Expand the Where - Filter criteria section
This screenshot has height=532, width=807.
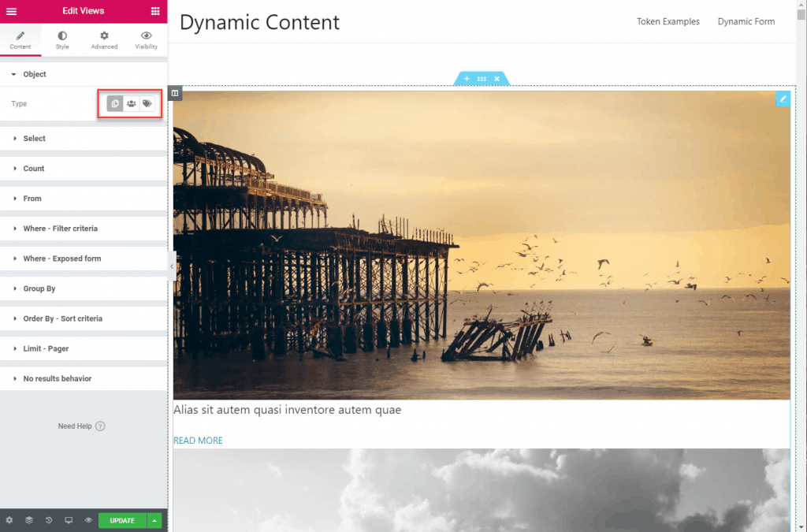point(60,229)
